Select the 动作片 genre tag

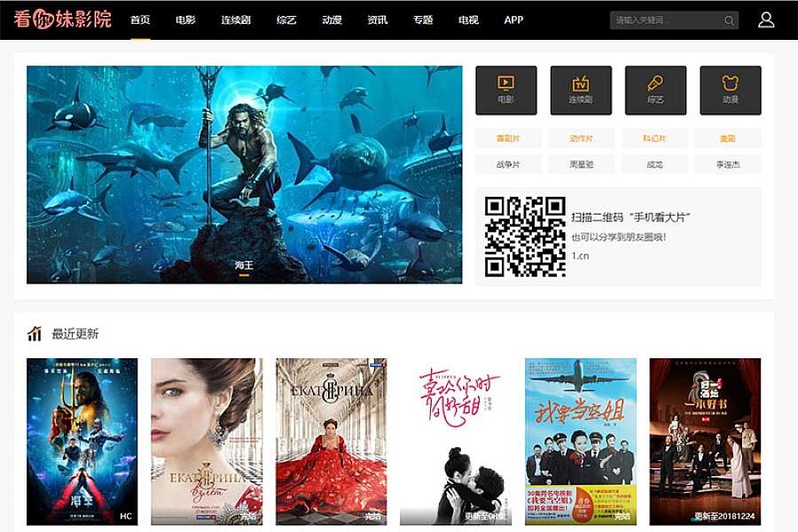coord(581,138)
